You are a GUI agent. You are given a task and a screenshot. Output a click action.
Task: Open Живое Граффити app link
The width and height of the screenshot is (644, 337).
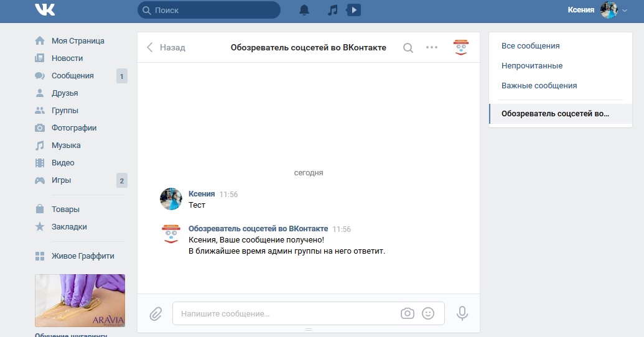click(83, 256)
